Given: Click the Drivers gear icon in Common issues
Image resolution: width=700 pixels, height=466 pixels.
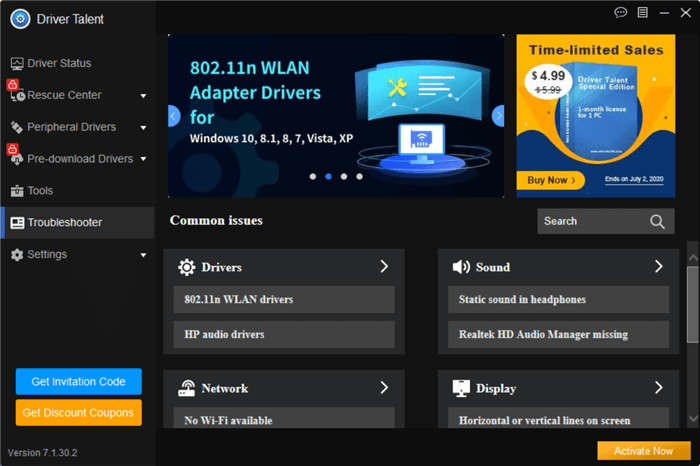Looking at the screenshot, I should point(187,267).
